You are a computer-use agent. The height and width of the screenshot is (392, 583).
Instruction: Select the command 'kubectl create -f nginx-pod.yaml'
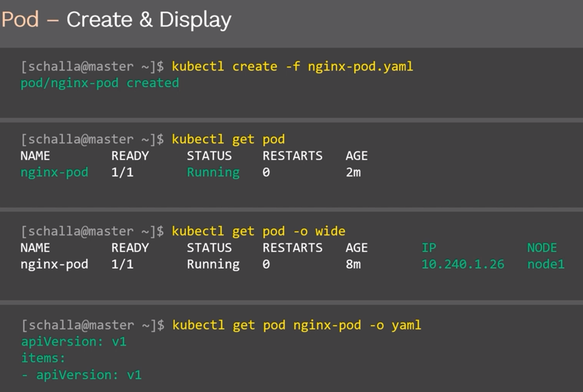pyautogui.click(x=292, y=67)
